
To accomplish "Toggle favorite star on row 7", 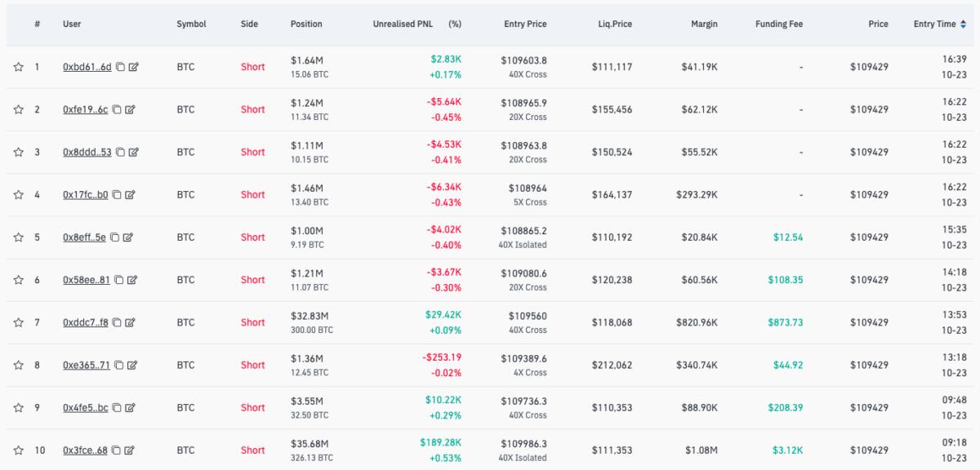I will [x=18, y=322].
